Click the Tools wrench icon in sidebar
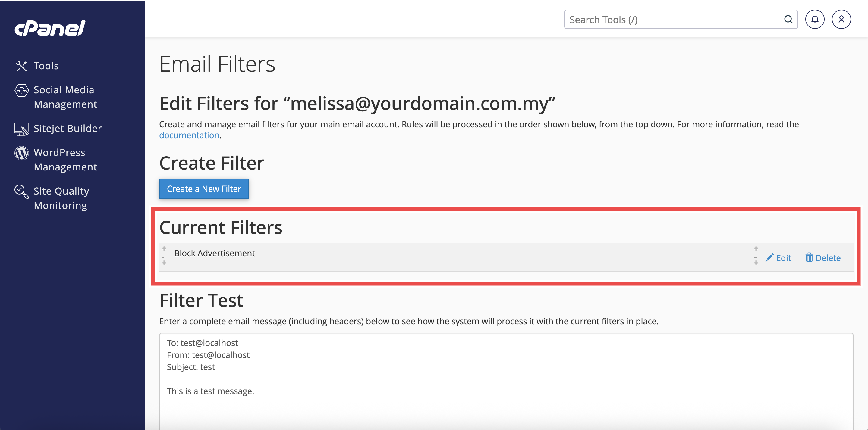This screenshot has width=868, height=430. point(21,66)
